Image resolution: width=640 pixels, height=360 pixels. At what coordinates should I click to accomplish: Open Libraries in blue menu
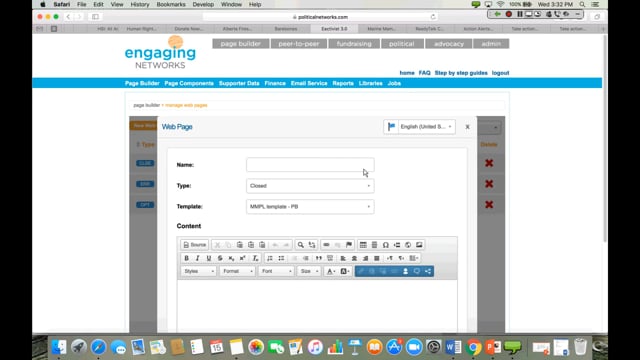(x=371, y=83)
